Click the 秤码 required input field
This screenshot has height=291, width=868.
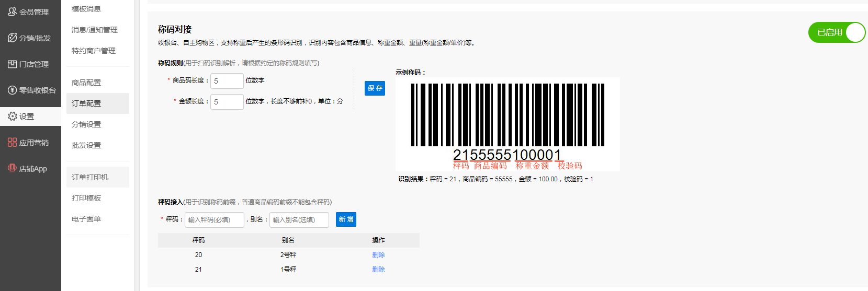(214, 220)
